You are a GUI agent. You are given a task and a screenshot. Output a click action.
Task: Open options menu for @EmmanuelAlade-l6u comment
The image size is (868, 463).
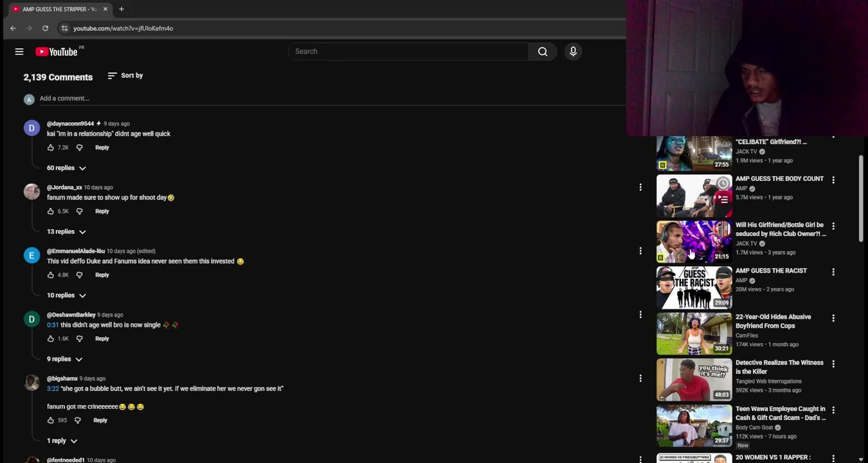tap(640, 251)
